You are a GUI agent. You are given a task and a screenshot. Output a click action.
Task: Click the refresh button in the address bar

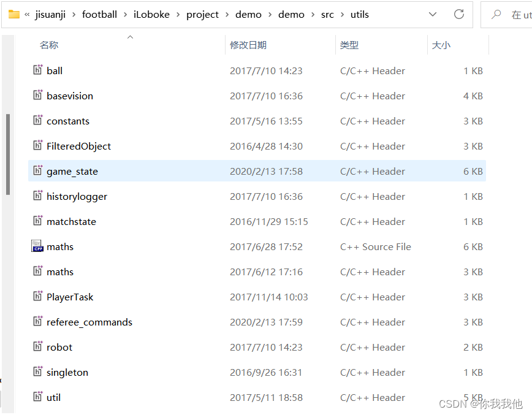click(459, 14)
